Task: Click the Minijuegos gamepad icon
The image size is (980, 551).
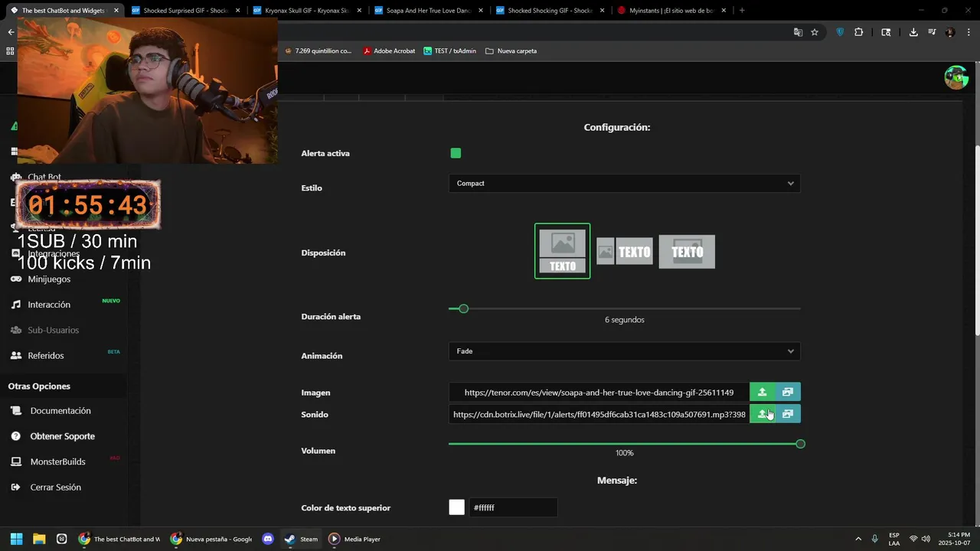Action: point(15,279)
